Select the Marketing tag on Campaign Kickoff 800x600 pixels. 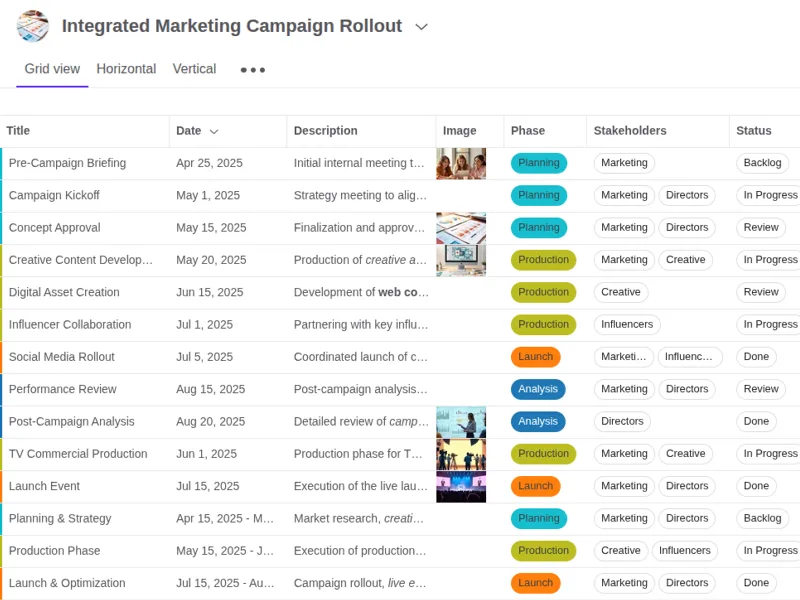tap(623, 195)
